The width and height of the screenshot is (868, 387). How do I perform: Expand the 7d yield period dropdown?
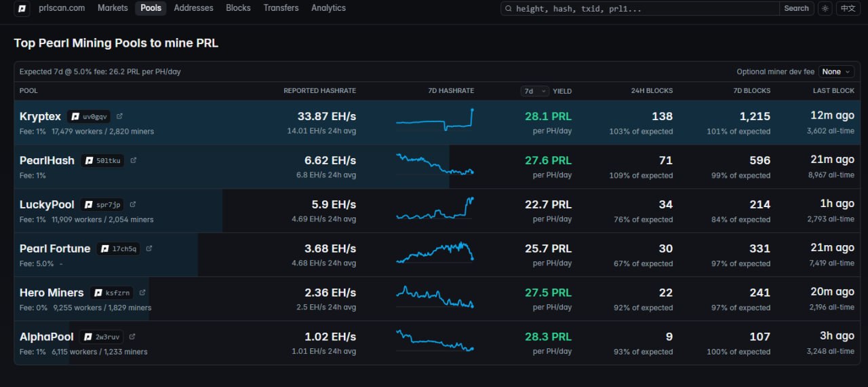point(535,91)
